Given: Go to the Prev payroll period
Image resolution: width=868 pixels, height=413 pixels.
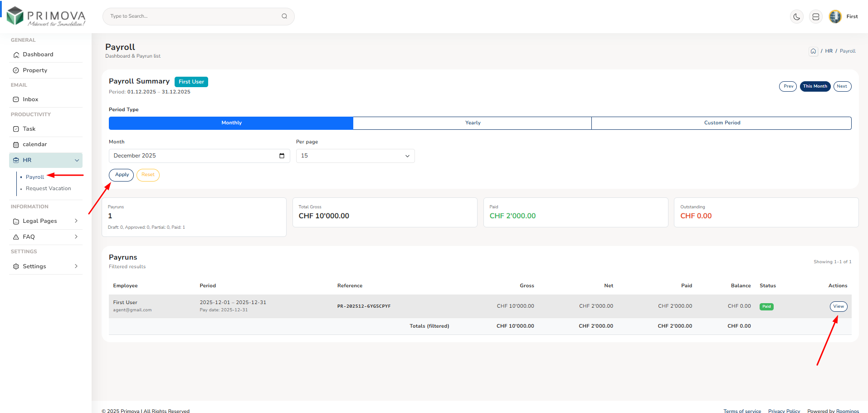Looking at the screenshot, I should click(x=788, y=86).
